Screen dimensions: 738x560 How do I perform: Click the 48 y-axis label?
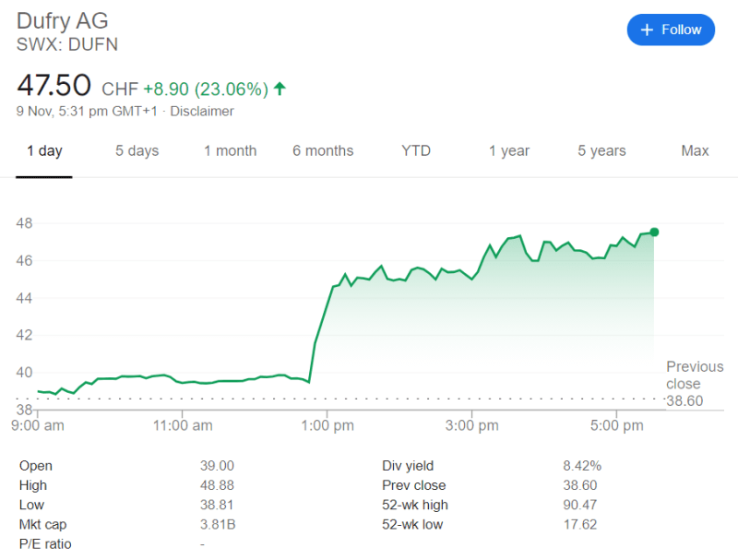tap(25, 223)
